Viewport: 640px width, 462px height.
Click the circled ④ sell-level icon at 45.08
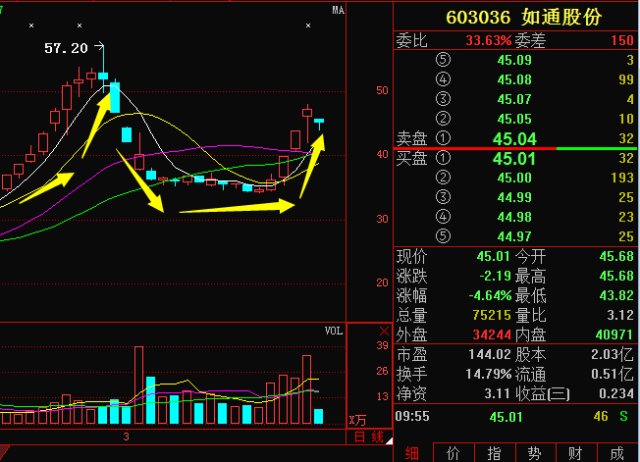click(443, 79)
